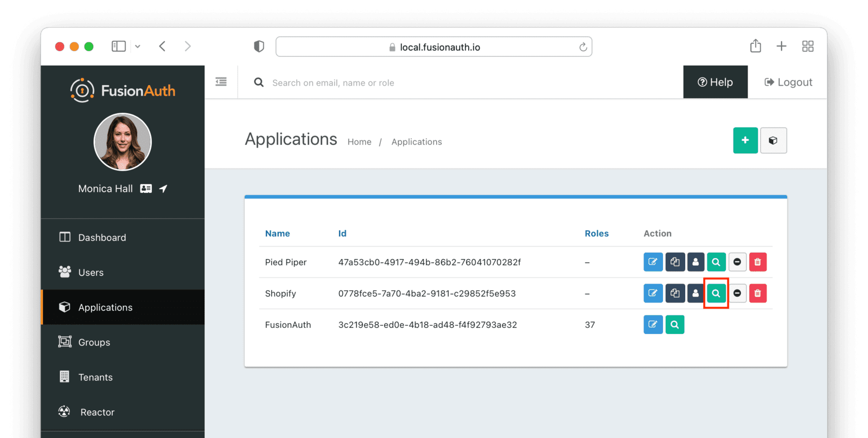Go to Users in the sidebar
Image resolution: width=868 pixels, height=438 pixels.
coord(123,272)
